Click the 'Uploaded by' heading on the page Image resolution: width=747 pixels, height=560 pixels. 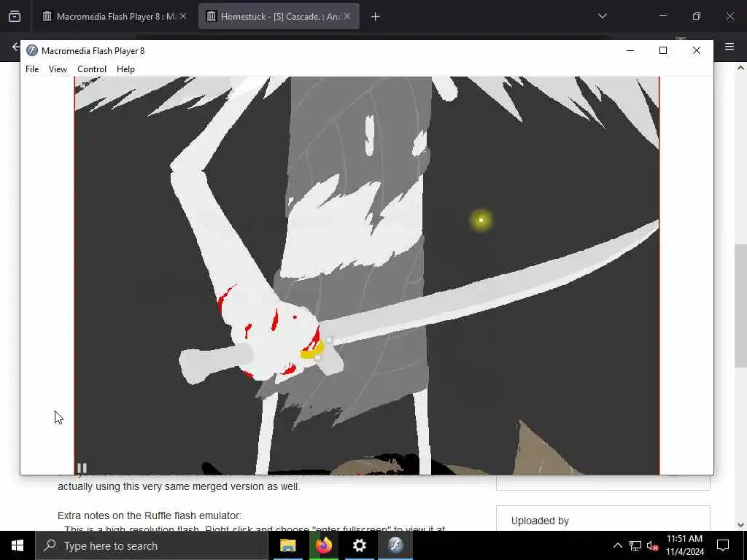tap(540, 521)
